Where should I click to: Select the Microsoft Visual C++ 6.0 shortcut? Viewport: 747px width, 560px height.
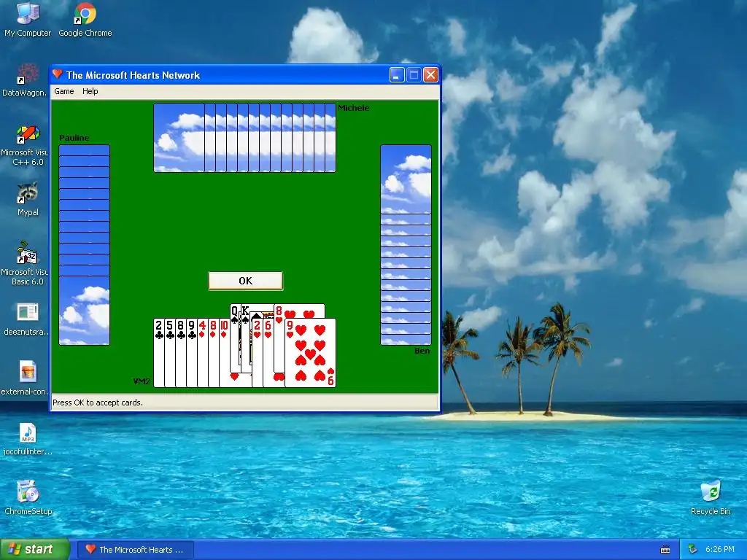click(25, 145)
